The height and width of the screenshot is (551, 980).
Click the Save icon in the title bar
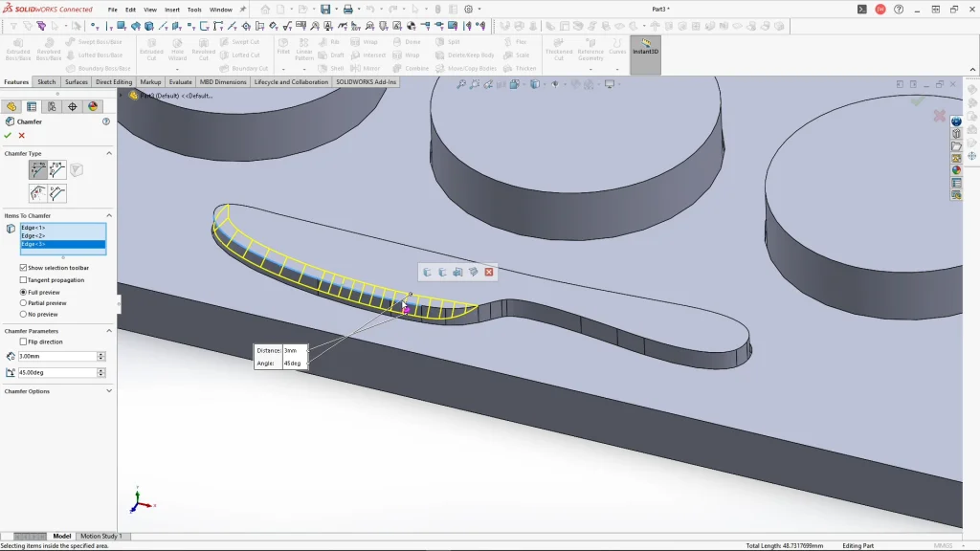(325, 10)
